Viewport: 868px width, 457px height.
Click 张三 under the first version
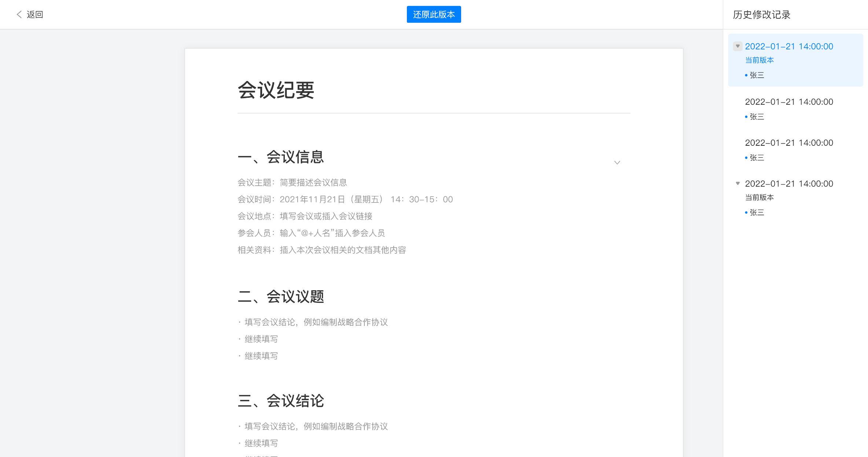pyautogui.click(x=757, y=75)
